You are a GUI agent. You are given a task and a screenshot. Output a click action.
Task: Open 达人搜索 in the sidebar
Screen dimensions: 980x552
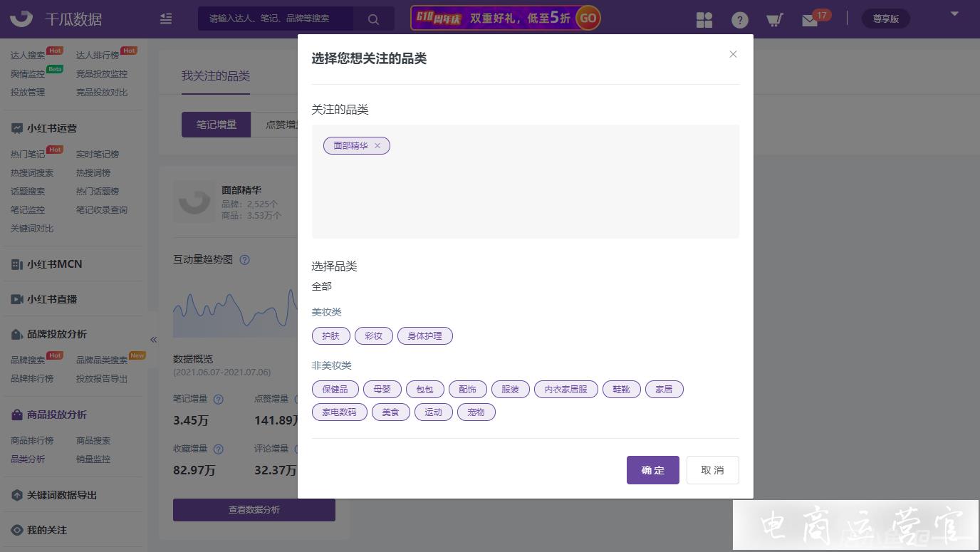(x=28, y=55)
